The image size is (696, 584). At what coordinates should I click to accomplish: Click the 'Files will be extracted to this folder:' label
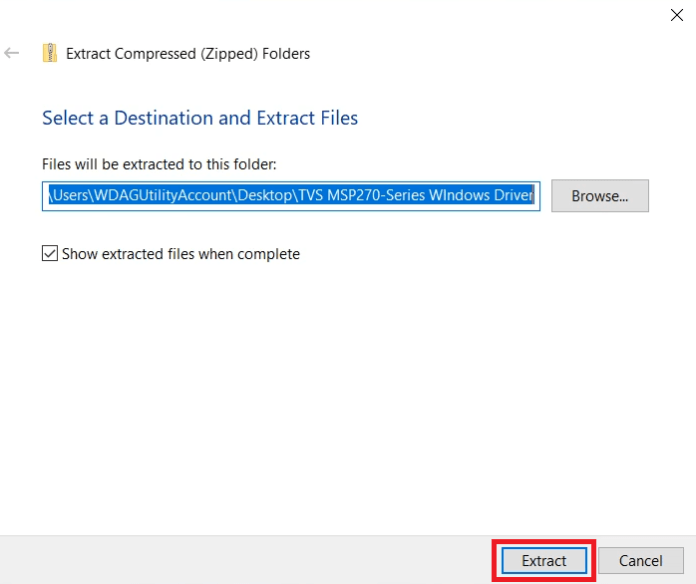[x=158, y=163]
